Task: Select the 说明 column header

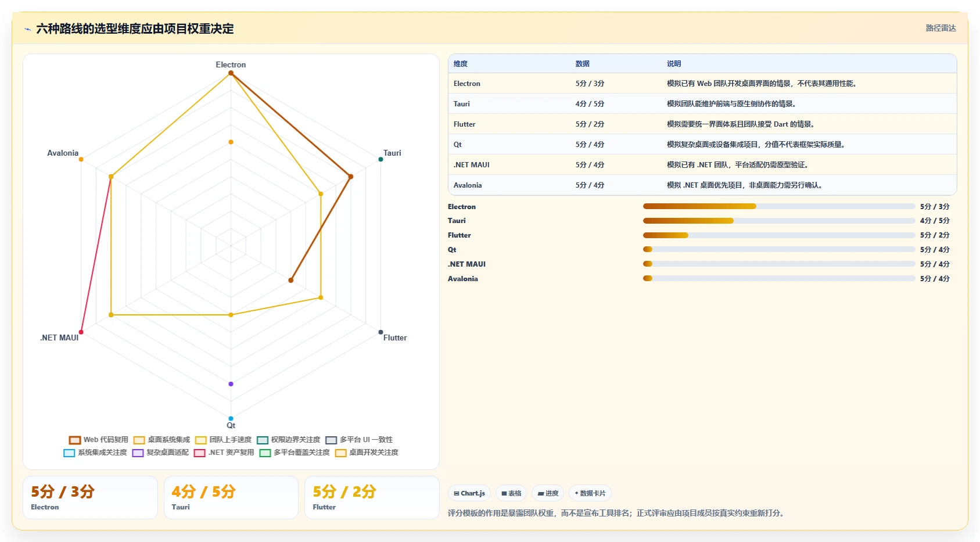Action: pyautogui.click(x=674, y=64)
